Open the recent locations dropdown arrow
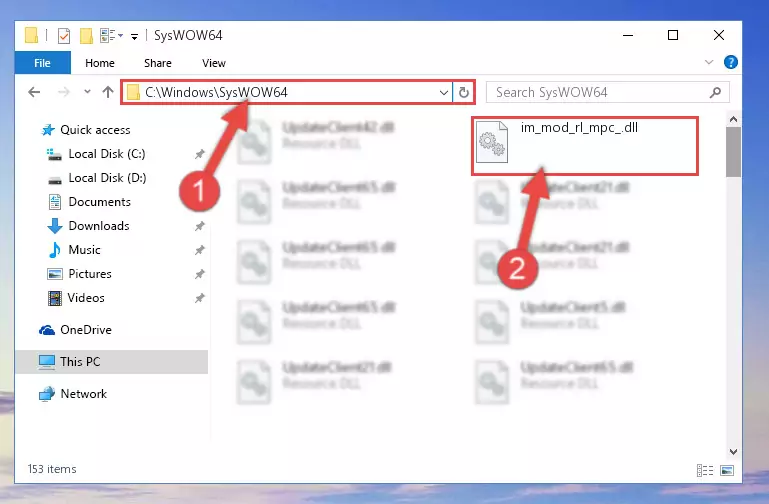 [87, 92]
